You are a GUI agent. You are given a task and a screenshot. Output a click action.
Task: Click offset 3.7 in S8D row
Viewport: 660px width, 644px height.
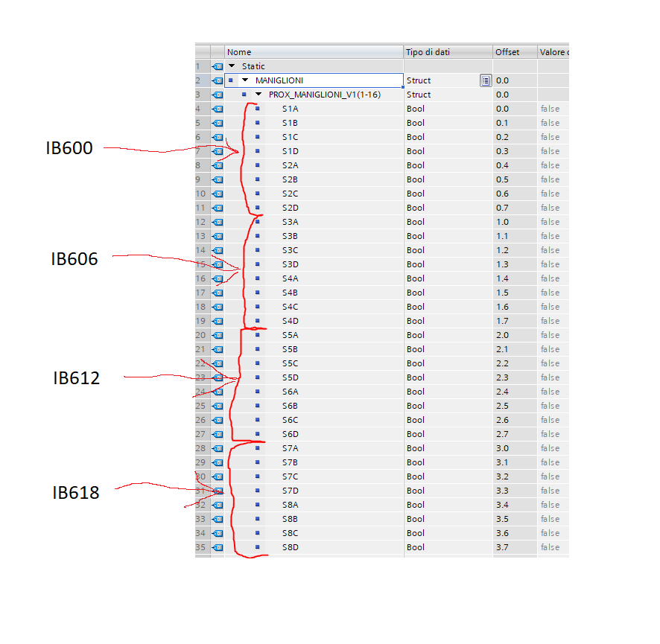click(x=502, y=547)
